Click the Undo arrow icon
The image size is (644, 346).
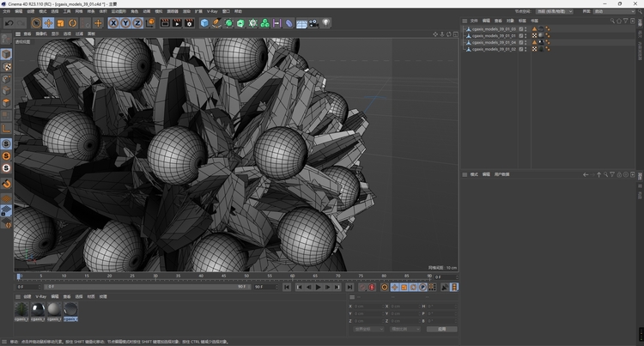(x=9, y=23)
